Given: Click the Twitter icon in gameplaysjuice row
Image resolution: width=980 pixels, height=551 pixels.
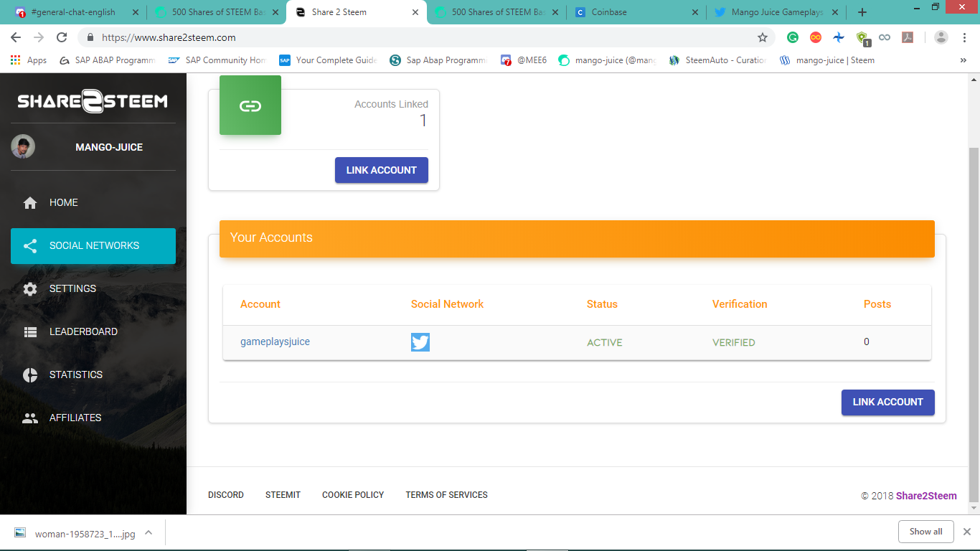Looking at the screenshot, I should pyautogui.click(x=420, y=342).
